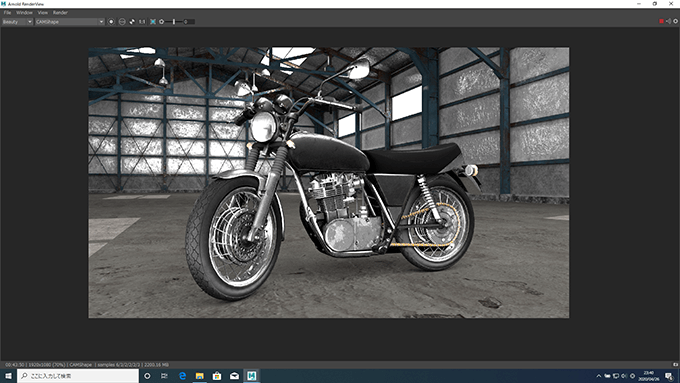Click the taskbar search box
The height and width of the screenshot is (383, 680).
pyautogui.click(x=78, y=376)
